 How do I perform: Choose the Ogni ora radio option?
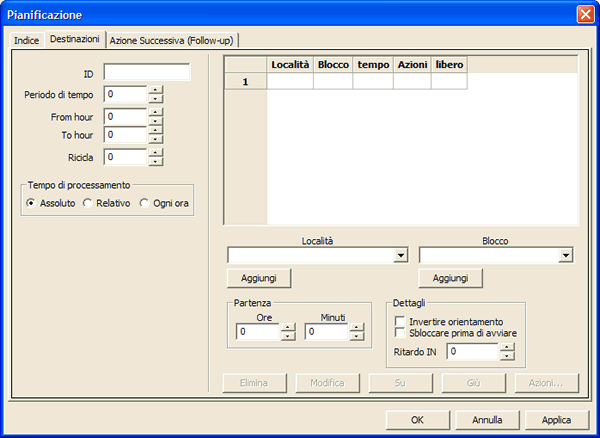(x=144, y=203)
